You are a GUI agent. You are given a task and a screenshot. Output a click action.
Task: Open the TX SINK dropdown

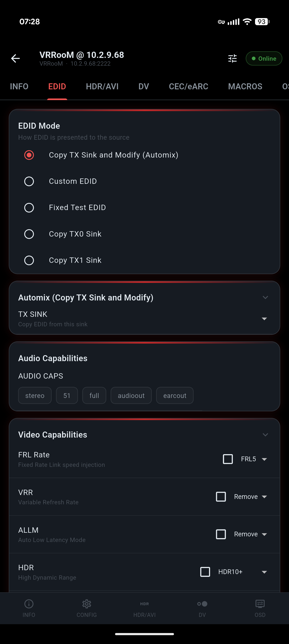(x=264, y=319)
